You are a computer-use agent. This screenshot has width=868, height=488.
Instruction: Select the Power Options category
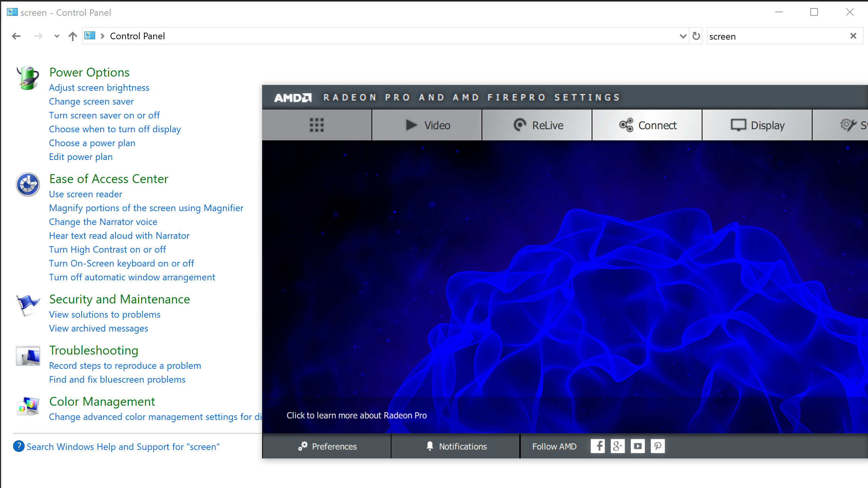pos(89,72)
